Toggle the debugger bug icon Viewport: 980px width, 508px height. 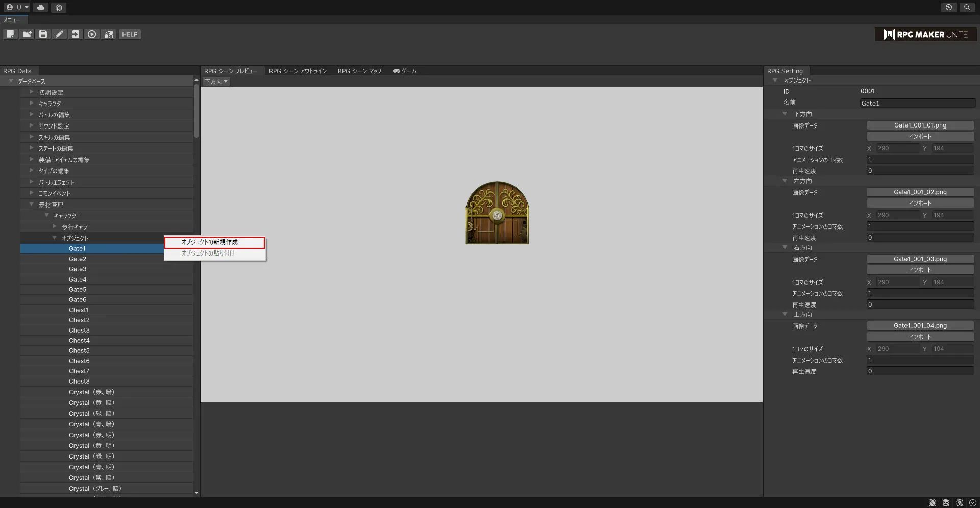(x=933, y=503)
